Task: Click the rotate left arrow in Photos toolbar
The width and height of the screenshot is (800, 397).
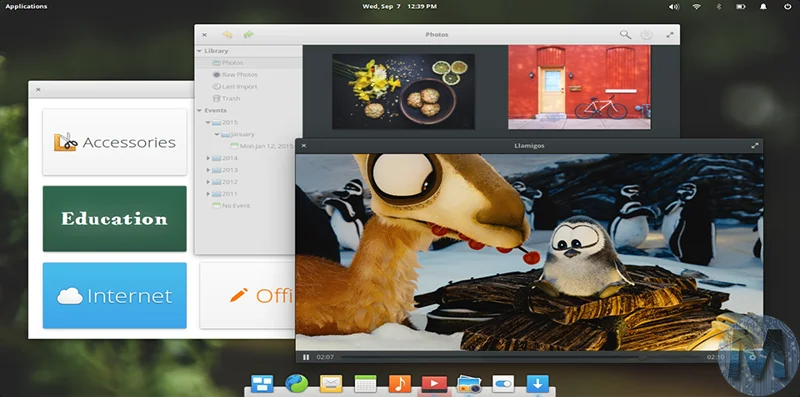Action: pos(228,34)
